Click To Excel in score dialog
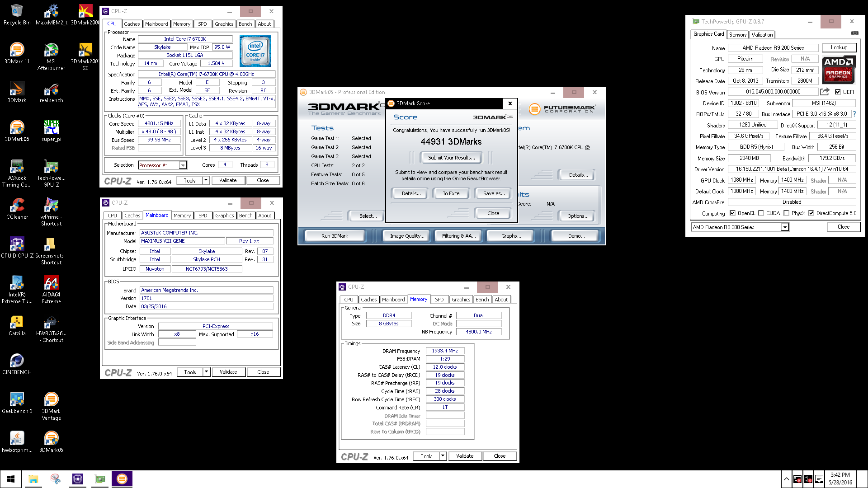This screenshot has height=488, width=868. pyautogui.click(x=452, y=193)
